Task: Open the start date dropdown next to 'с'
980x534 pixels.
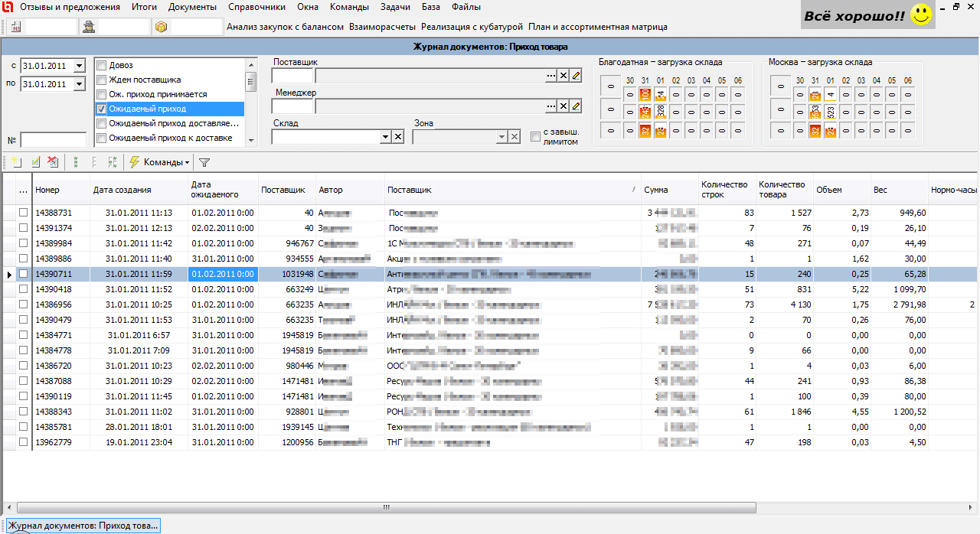Action: (x=80, y=66)
